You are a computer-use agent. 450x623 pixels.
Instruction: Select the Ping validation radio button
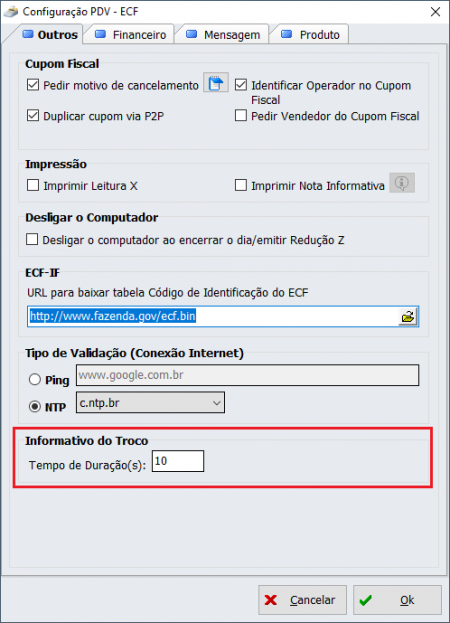coord(35,379)
